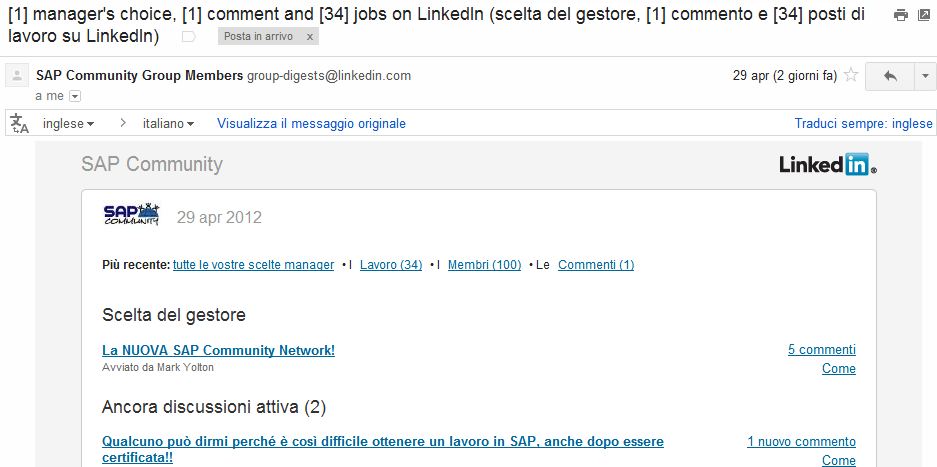Star this email message
The height and width of the screenshot is (467, 937).
pos(851,75)
